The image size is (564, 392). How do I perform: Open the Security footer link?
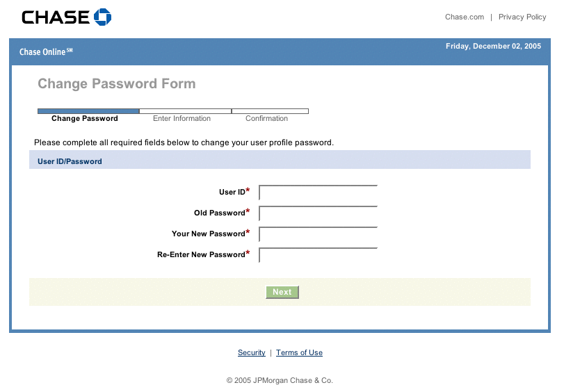pos(251,353)
